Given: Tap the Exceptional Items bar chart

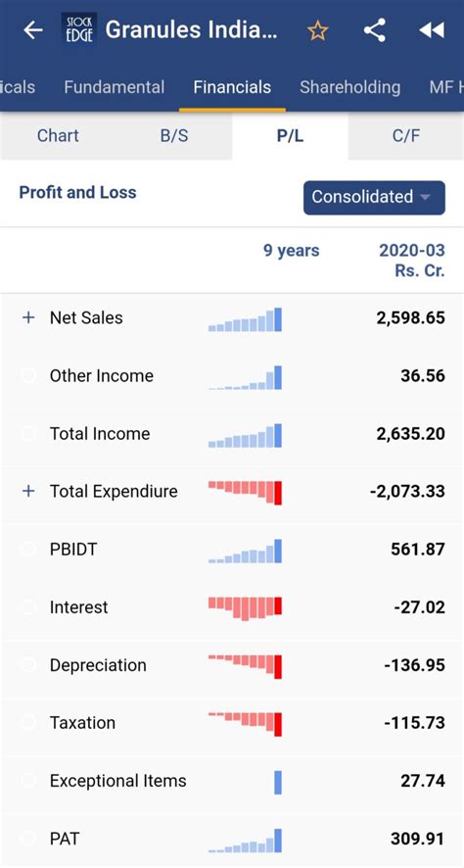Looking at the screenshot, I should pos(278,782).
